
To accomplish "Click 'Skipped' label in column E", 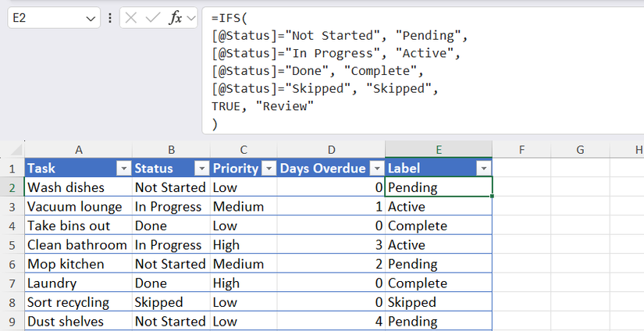I will coord(439,302).
